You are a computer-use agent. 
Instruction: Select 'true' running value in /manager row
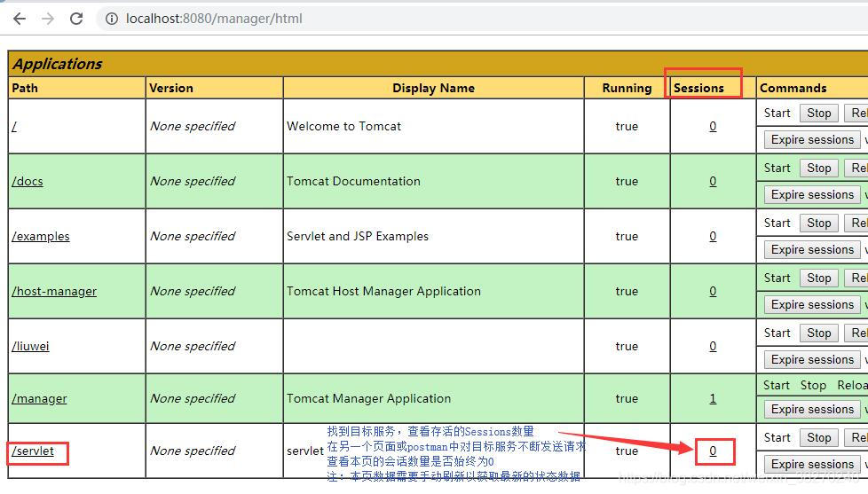click(627, 398)
